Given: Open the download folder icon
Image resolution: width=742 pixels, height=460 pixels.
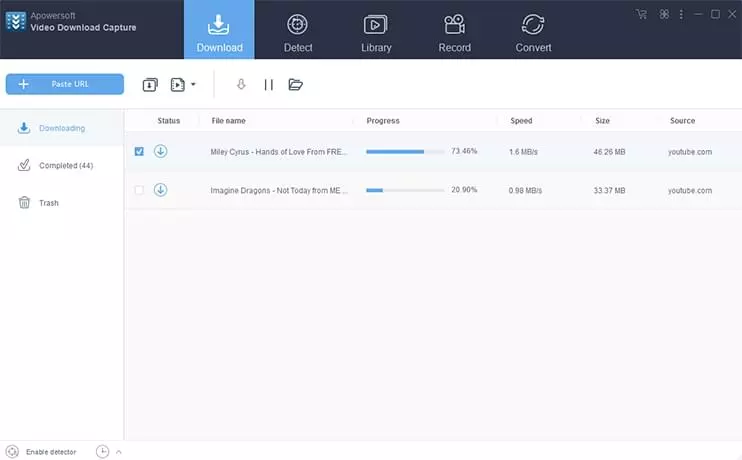Looking at the screenshot, I should [295, 85].
